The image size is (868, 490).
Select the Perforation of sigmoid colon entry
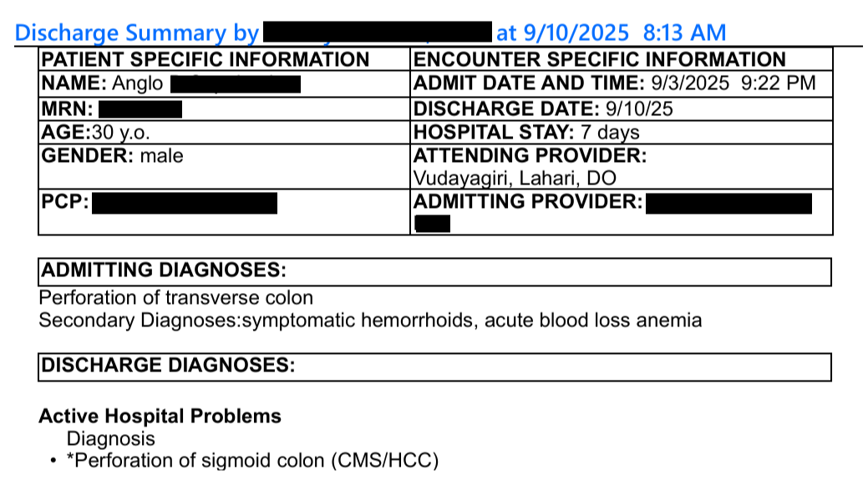click(252, 461)
